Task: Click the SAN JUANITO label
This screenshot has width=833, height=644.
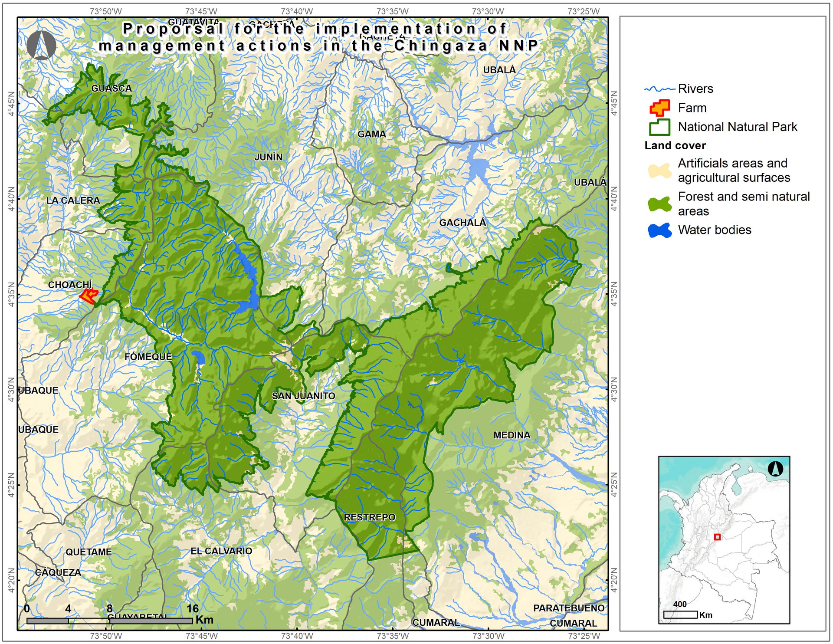Action: (304, 396)
